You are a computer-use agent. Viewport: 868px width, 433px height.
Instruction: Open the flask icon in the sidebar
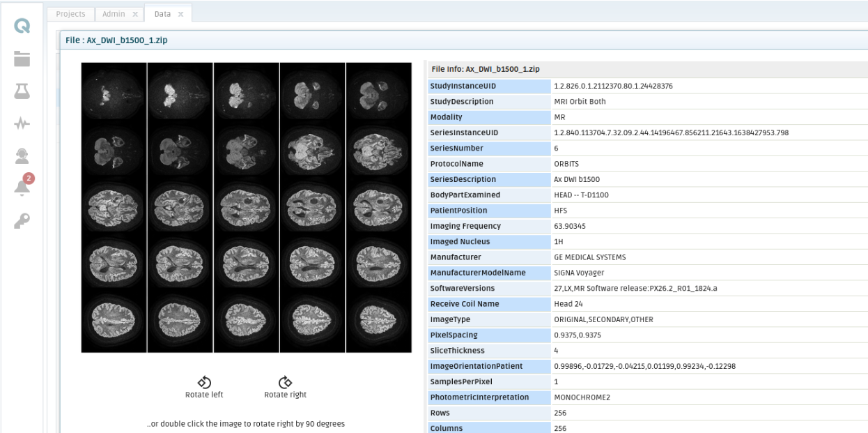pos(22,91)
